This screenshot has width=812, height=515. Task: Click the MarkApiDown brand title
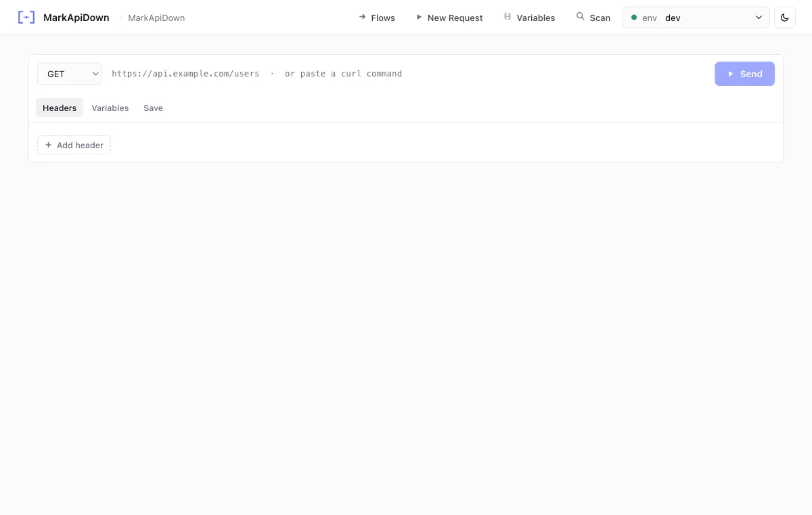(76, 18)
